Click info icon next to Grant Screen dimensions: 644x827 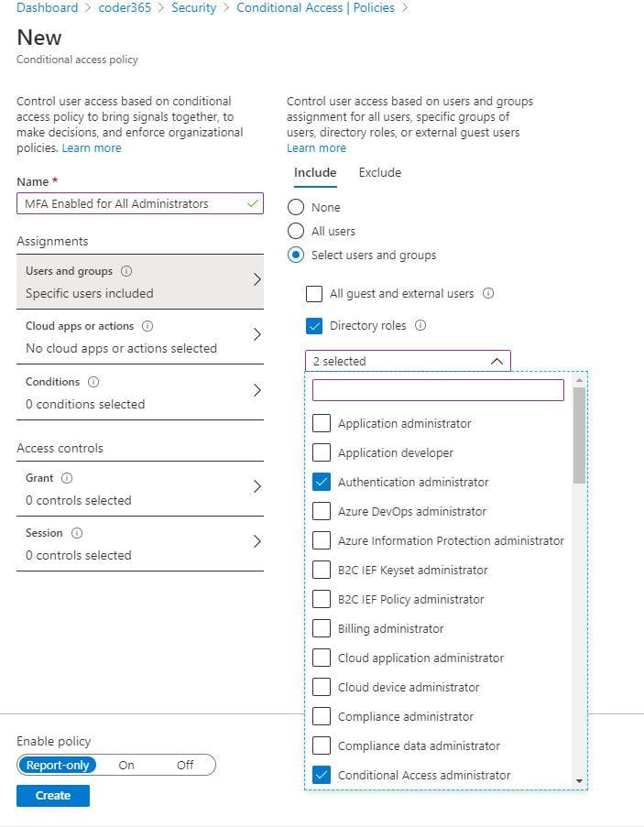pos(67,478)
